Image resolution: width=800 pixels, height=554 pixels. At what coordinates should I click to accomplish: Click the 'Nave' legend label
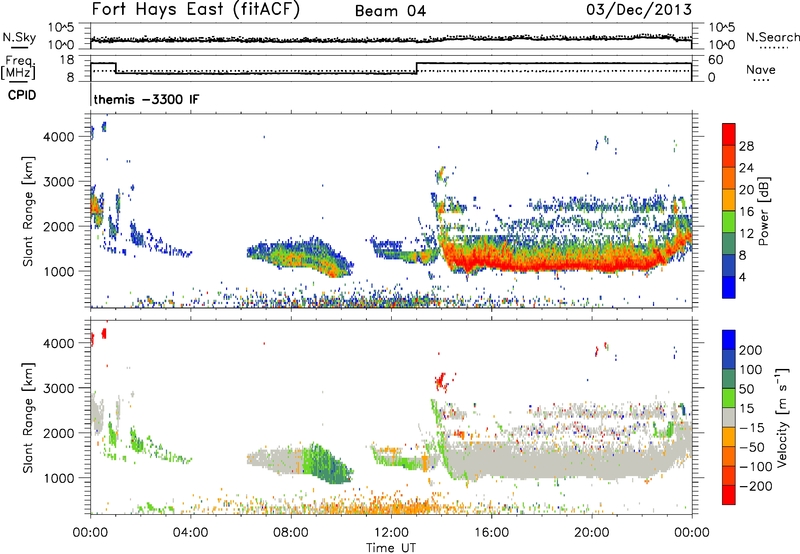[x=760, y=69]
